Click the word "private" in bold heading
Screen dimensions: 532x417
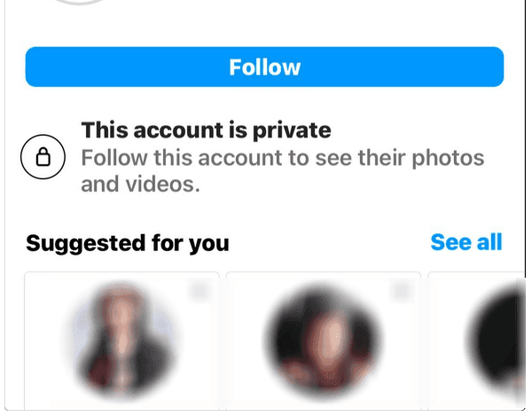(292, 130)
